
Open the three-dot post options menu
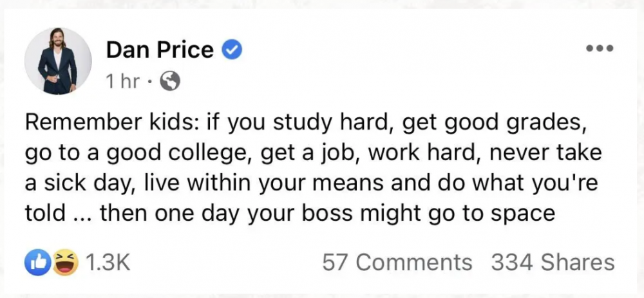(x=600, y=49)
